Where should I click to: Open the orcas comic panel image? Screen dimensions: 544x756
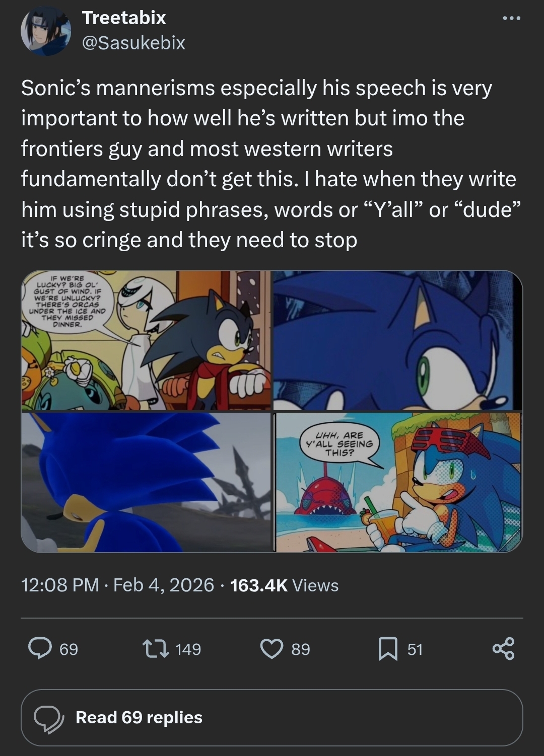tap(146, 340)
